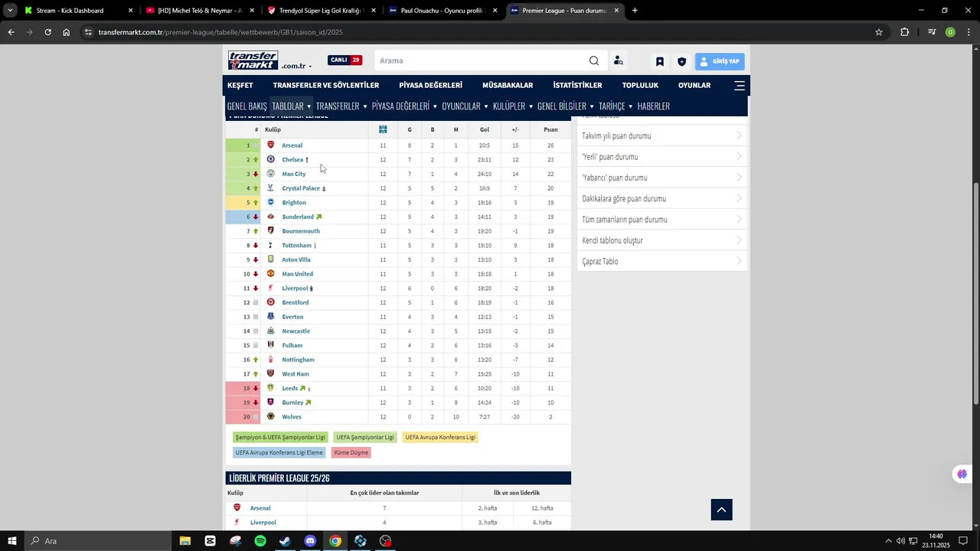The width and height of the screenshot is (980, 551).
Task: Open the browser extensions puzzle icon
Action: coord(905,32)
